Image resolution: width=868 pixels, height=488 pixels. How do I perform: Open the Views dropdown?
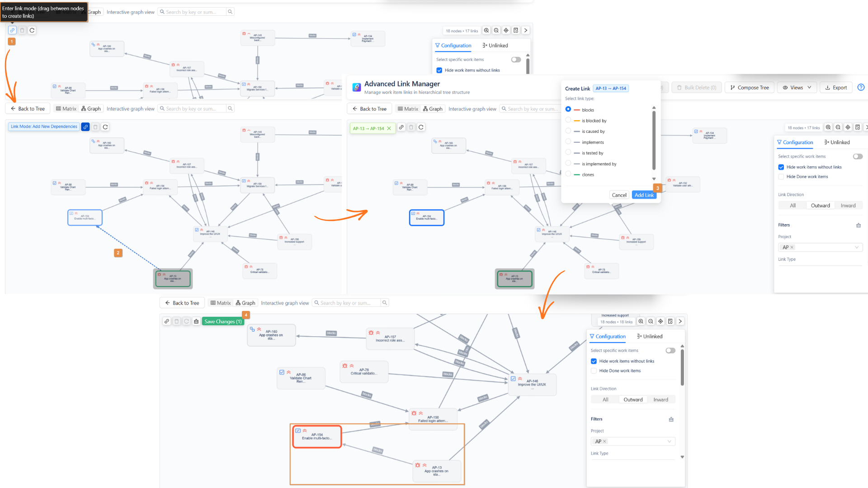797,87
